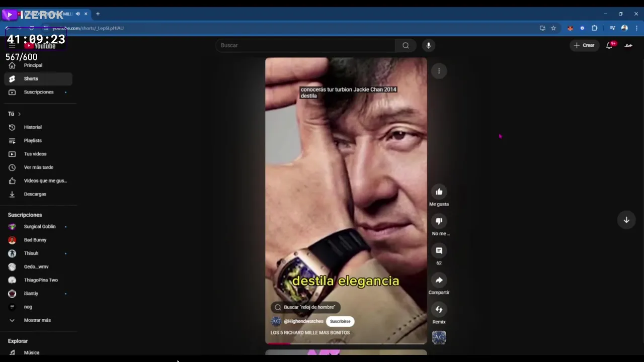This screenshot has width=644, height=362.
Task: Open Historial
Action: tap(38, 127)
